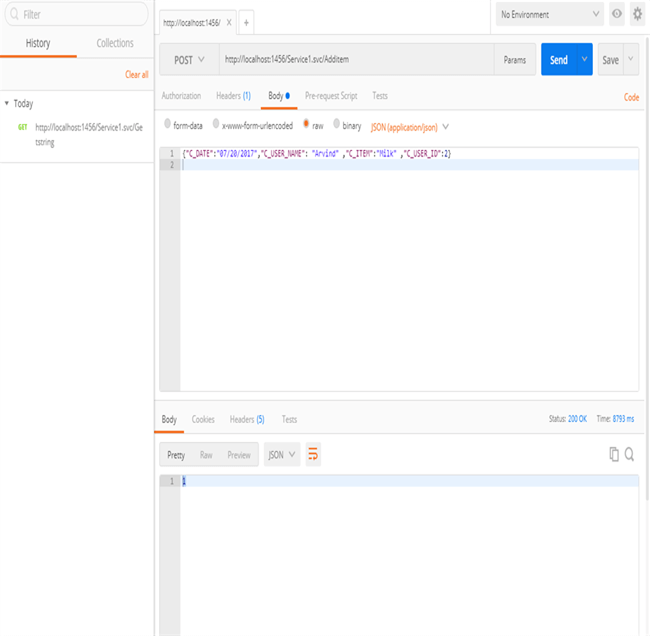The image size is (650, 636).
Task: Click the main window vertical scrollbar
Action: pos(647,269)
